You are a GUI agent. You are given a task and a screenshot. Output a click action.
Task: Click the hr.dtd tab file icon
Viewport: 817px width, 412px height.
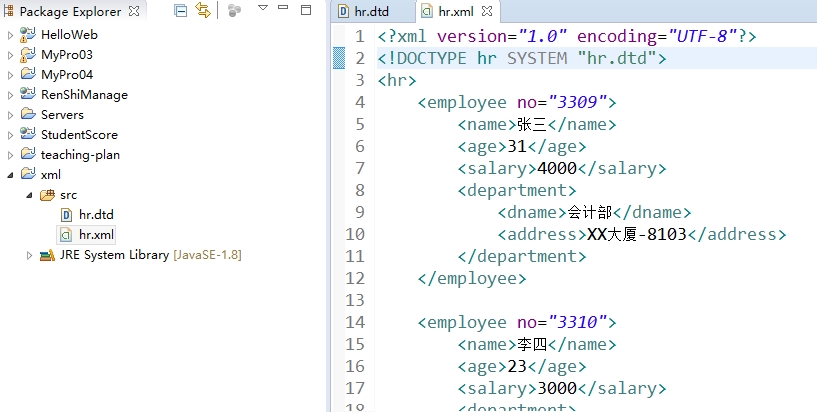coord(343,11)
